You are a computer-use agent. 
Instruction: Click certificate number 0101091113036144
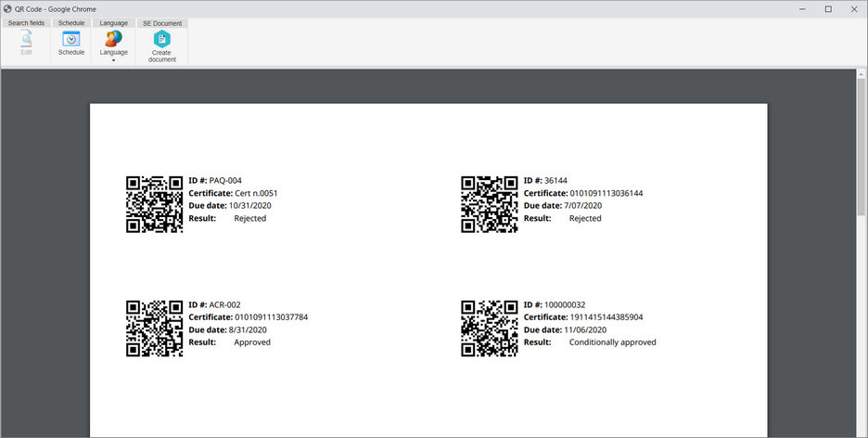tap(606, 193)
